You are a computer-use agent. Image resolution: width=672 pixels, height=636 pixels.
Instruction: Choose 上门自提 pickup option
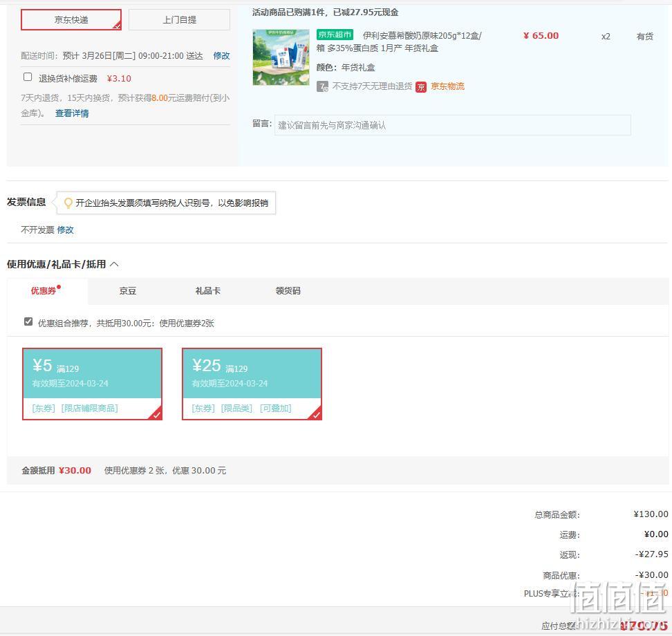tap(179, 20)
